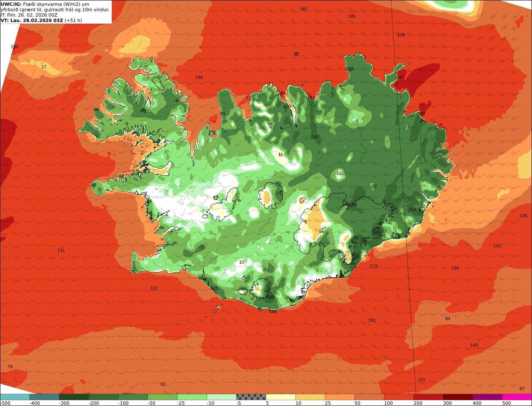532x406 pixels.
Task: Pick the orange 50 to 100 legend swatch
Action: pos(369,397)
